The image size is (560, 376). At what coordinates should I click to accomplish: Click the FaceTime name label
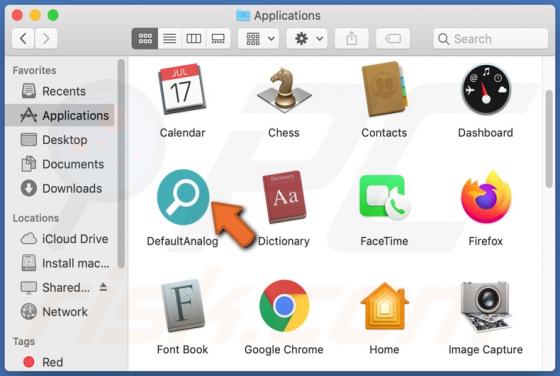tap(384, 241)
